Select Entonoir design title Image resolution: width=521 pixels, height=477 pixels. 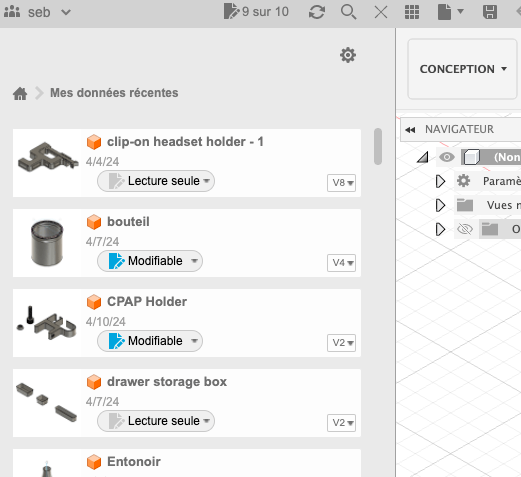click(x=134, y=462)
